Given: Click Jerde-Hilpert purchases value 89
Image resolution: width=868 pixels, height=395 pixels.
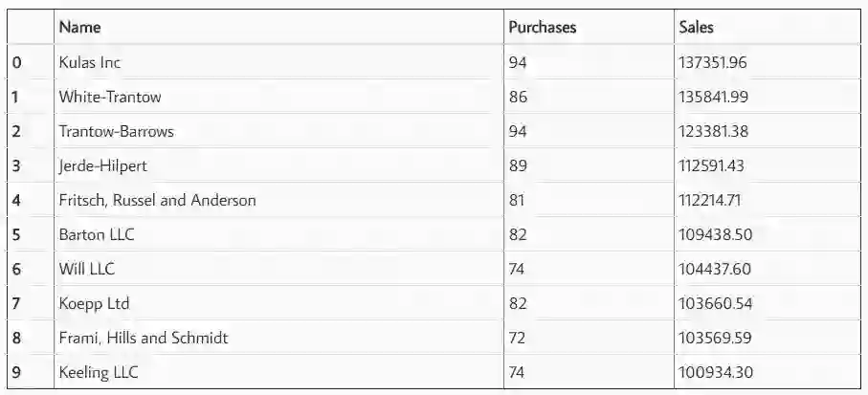Looking at the screenshot, I should [x=518, y=165].
